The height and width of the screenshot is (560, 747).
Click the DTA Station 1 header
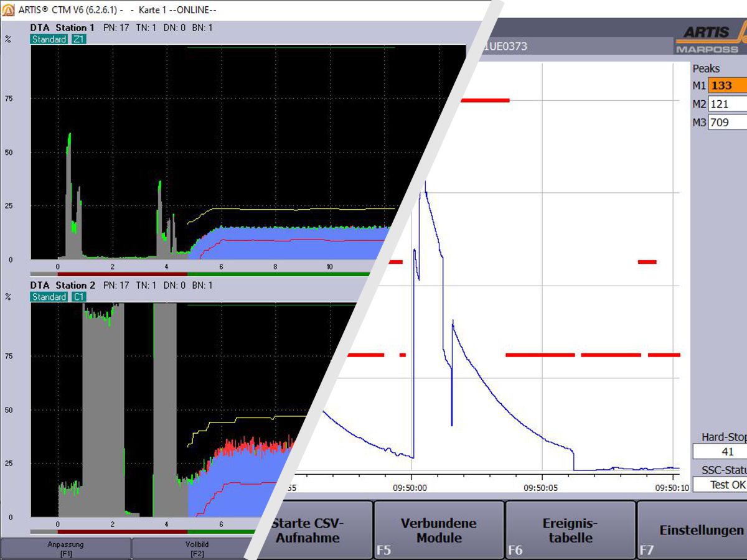[63, 27]
